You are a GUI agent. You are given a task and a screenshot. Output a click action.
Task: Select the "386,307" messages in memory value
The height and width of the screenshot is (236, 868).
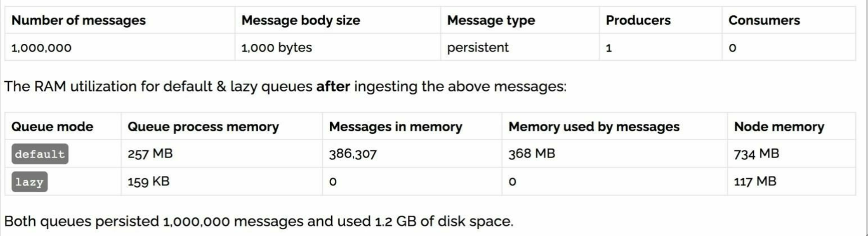pyautogui.click(x=352, y=154)
